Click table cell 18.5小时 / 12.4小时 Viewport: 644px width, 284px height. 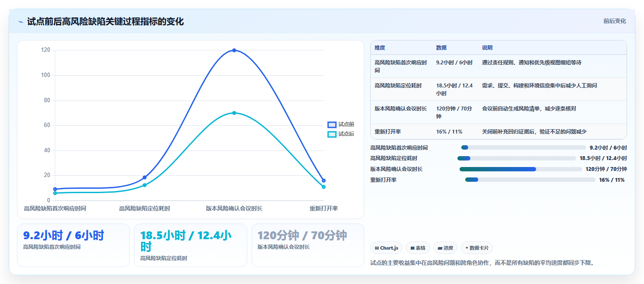pyautogui.click(x=454, y=89)
